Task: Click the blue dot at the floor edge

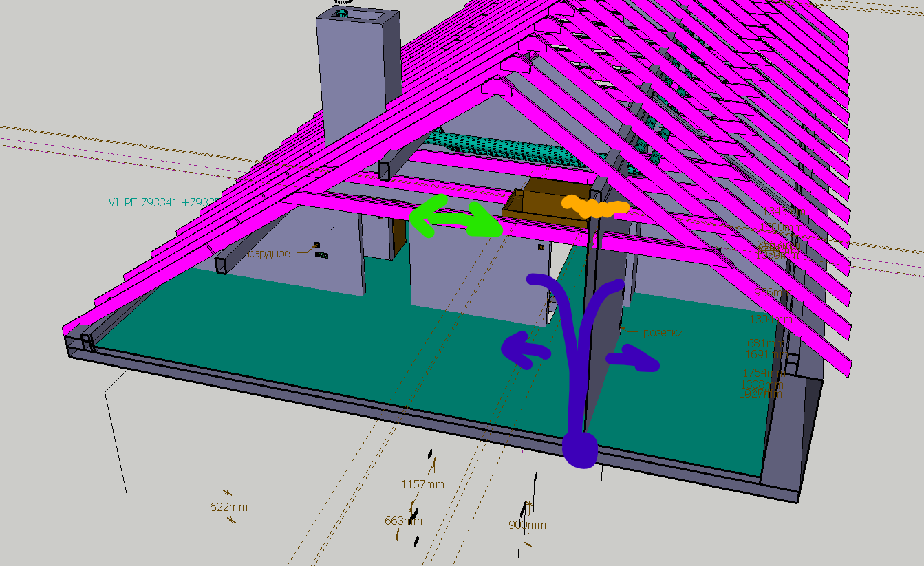Action: 579,450
